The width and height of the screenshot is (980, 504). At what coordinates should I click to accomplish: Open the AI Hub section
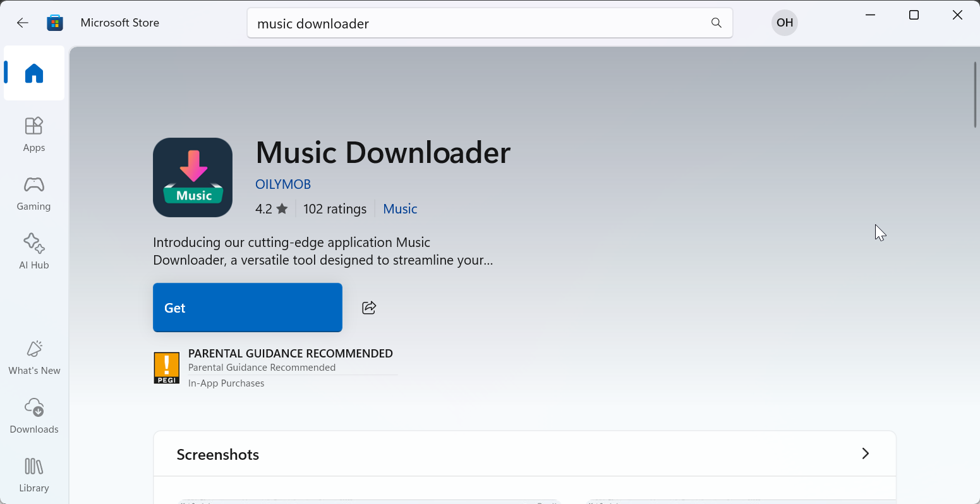pyautogui.click(x=34, y=251)
